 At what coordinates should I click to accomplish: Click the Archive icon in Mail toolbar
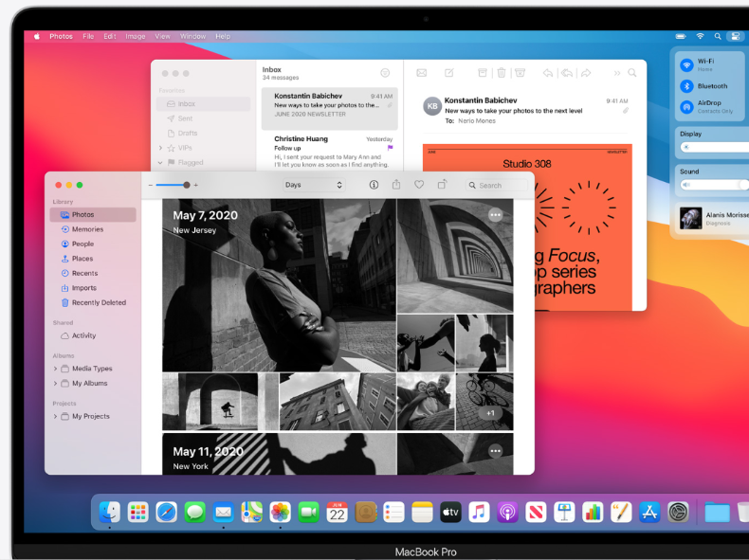coord(483,73)
